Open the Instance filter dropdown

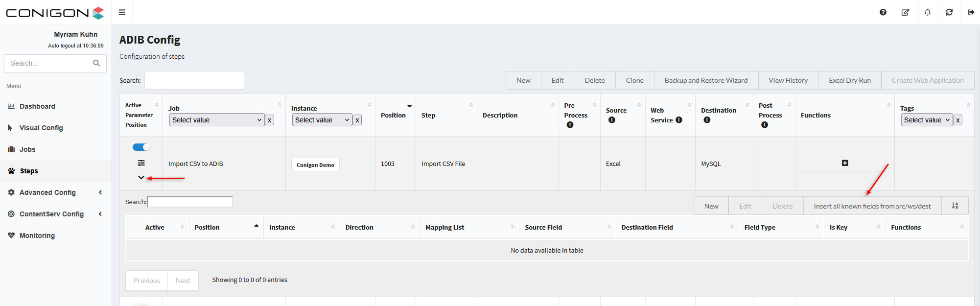[322, 120]
